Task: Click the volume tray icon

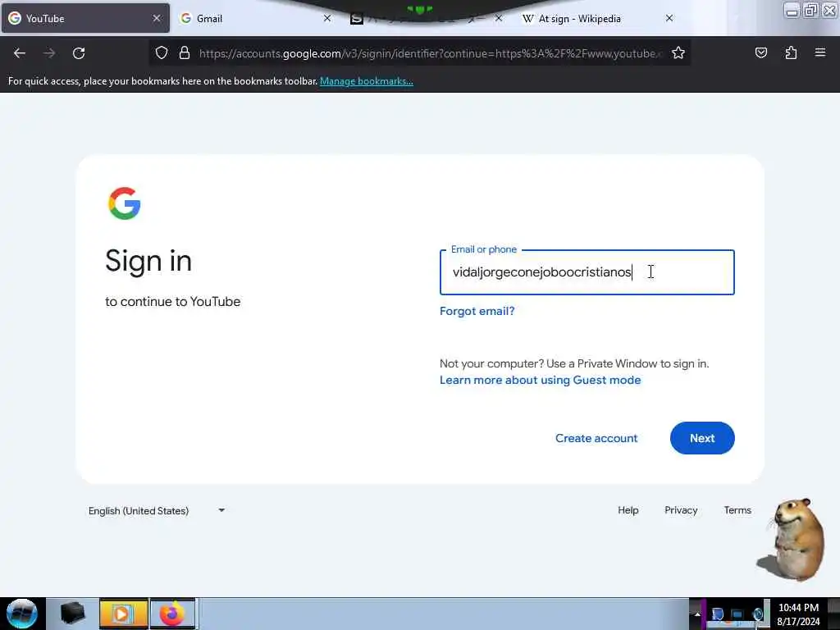Action: pyautogui.click(x=757, y=614)
